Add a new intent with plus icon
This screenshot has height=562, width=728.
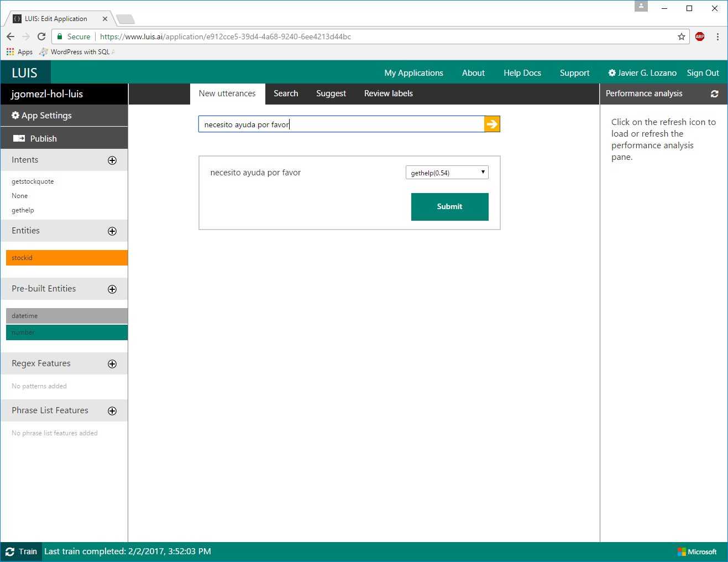[x=112, y=160]
